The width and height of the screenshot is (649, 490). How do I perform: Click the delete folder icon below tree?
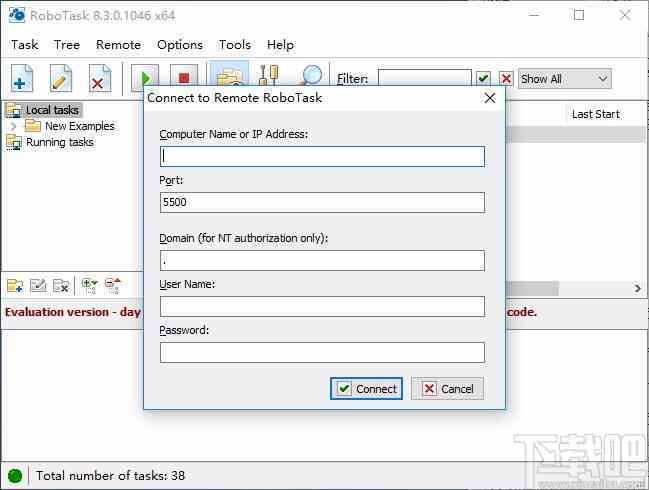tap(61, 286)
